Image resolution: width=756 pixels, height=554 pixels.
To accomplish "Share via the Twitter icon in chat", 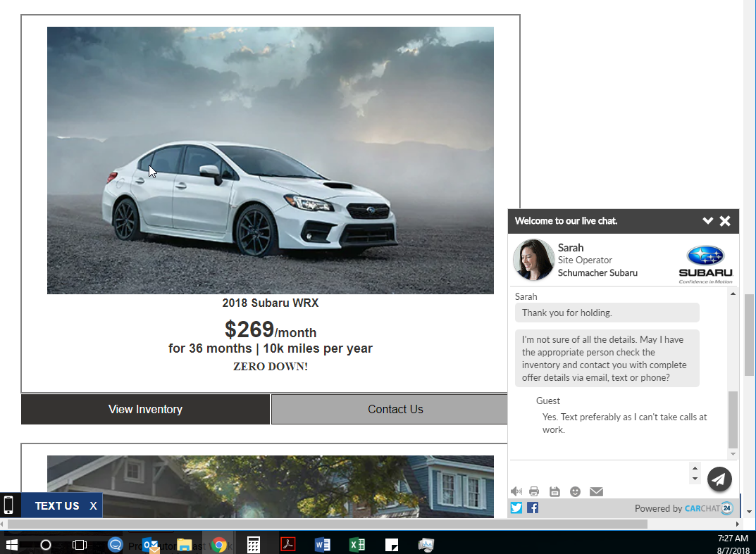I will click(516, 508).
